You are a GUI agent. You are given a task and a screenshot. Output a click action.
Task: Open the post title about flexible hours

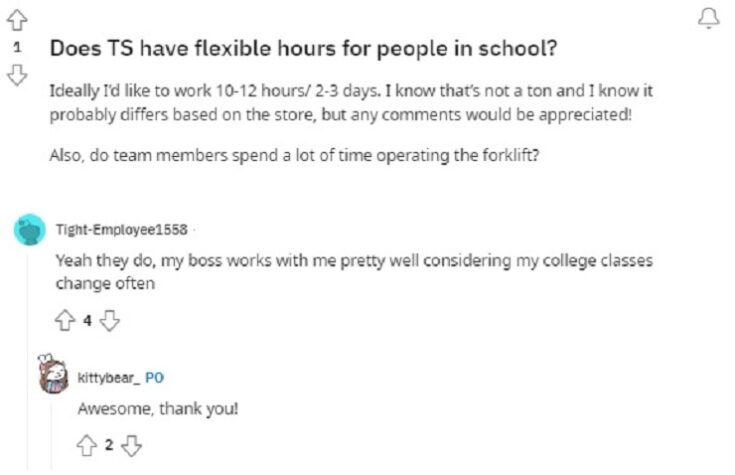303,48
